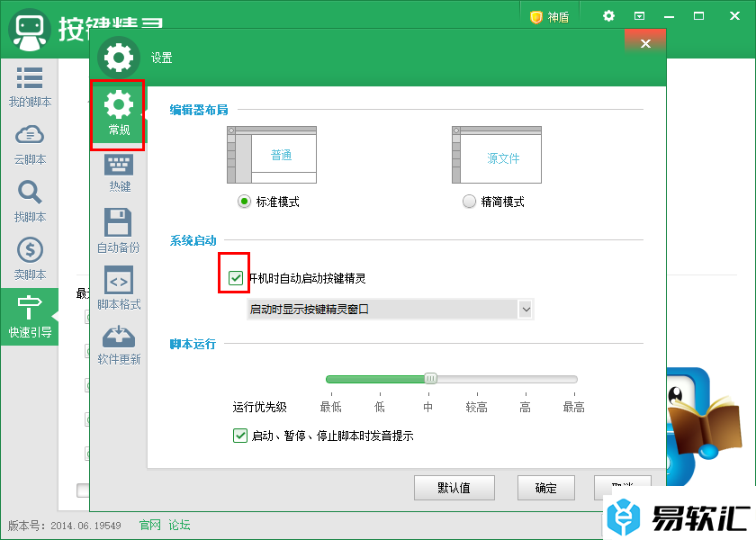The width and height of the screenshot is (756, 540).
Task: Open the 软件更新 software update tab
Action: 119,345
